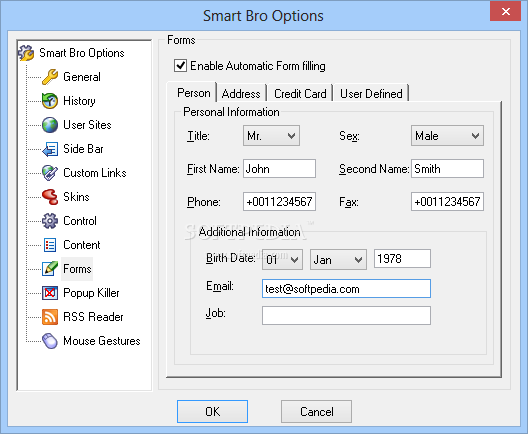Open the Side Bar settings page
The image size is (528, 434).
[x=83, y=149]
